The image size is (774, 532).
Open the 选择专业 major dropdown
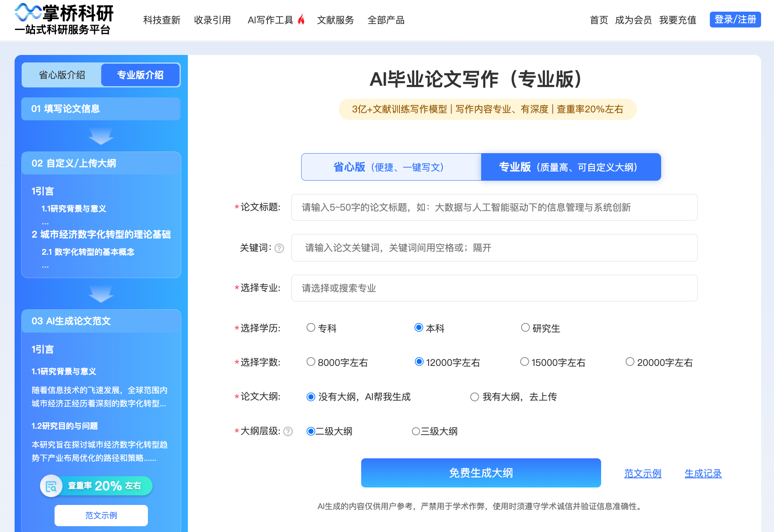coord(494,288)
